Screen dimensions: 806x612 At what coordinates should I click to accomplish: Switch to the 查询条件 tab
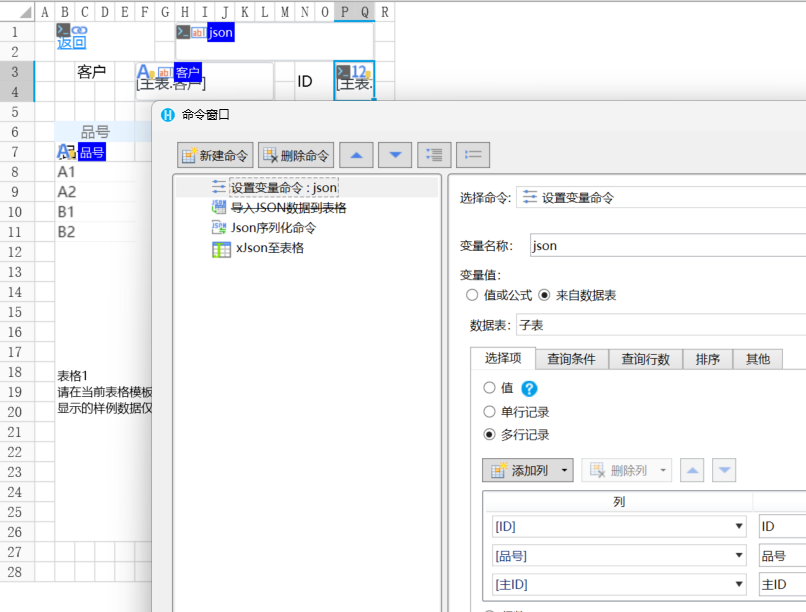(x=571, y=359)
